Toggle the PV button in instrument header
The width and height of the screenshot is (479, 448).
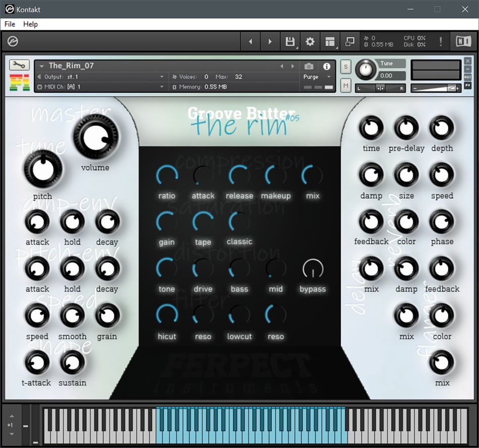pos(468,85)
